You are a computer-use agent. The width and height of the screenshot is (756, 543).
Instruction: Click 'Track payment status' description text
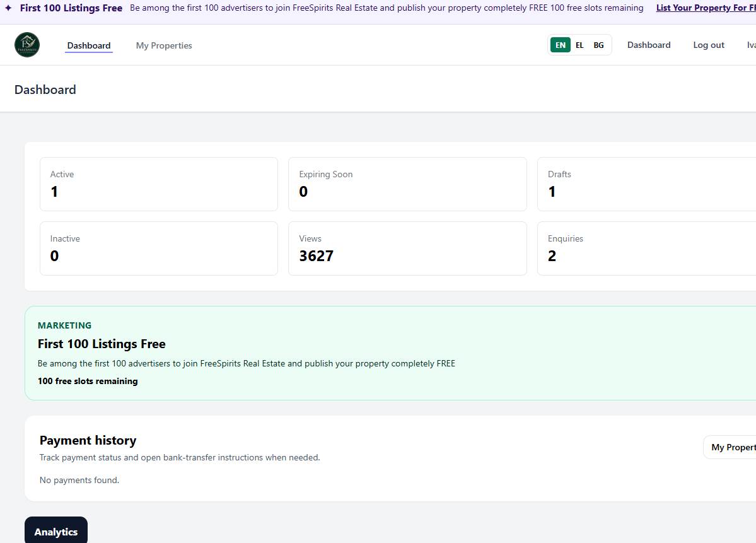coord(179,457)
